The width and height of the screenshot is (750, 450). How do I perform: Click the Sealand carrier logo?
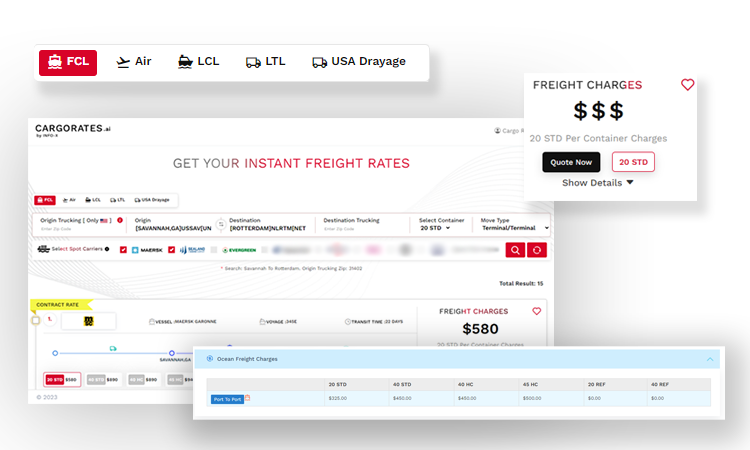coord(192,250)
